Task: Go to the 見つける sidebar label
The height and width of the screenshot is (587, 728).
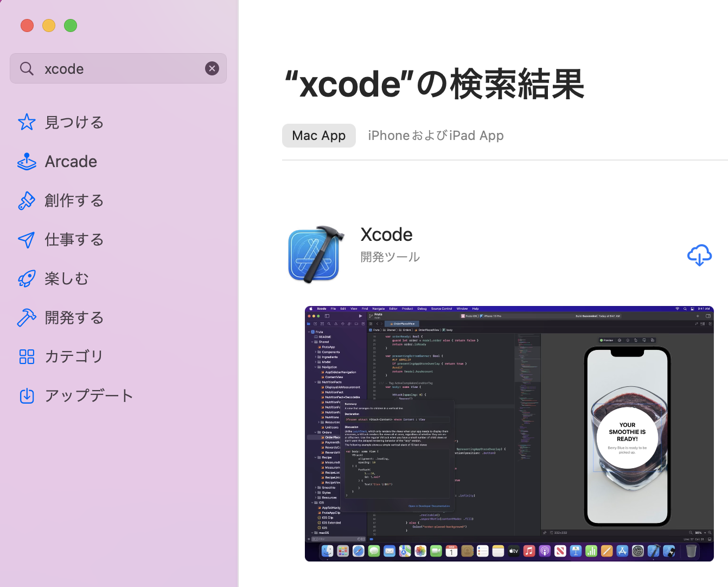Action: click(74, 123)
